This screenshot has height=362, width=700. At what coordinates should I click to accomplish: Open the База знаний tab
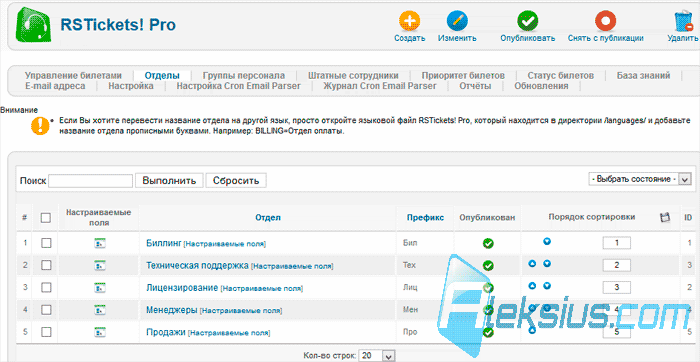643,75
